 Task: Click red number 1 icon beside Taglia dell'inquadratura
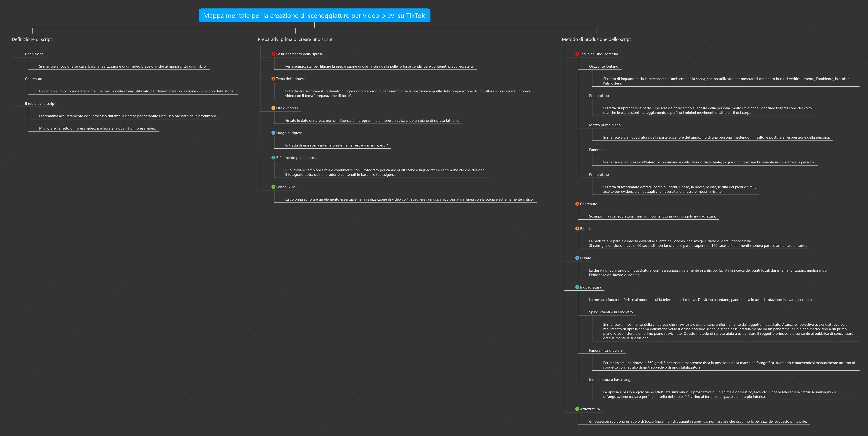tap(577, 54)
